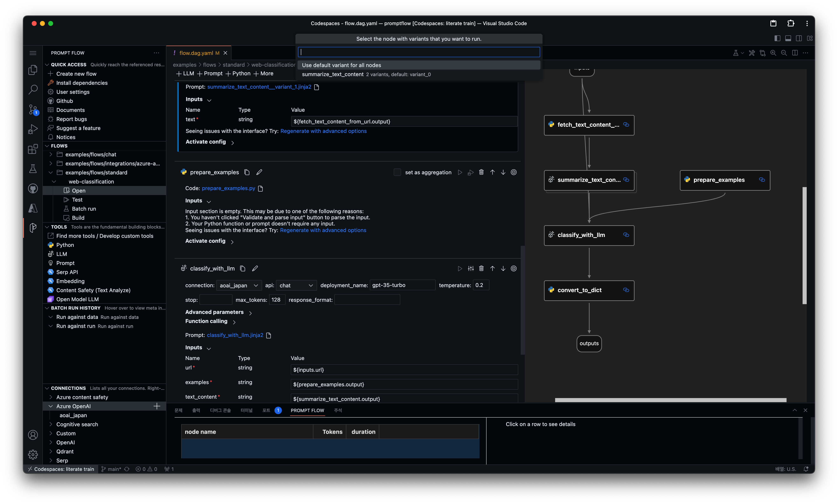Add a new Prompt node
The width and height of the screenshot is (838, 504).
click(210, 73)
